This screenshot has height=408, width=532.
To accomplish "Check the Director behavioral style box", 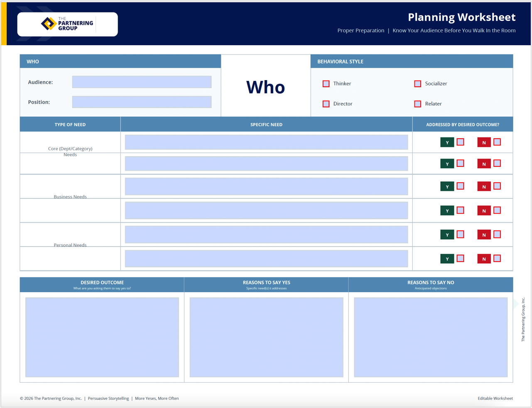I will pyautogui.click(x=326, y=104).
